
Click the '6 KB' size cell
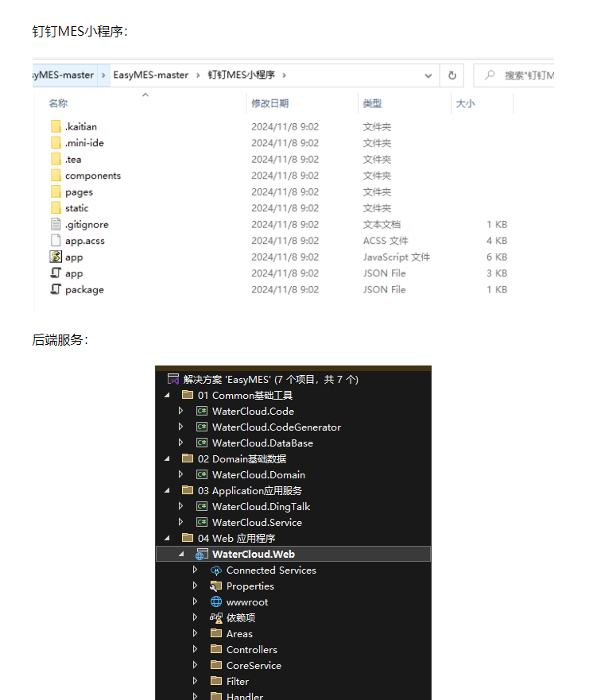pyautogui.click(x=497, y=257)
